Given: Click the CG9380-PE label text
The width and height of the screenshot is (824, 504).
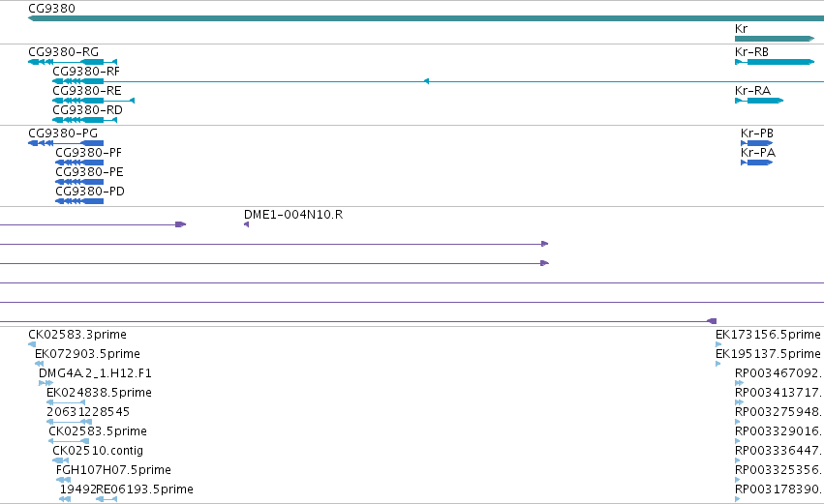Looking at the screenshot, I should [x=89, y=172].
